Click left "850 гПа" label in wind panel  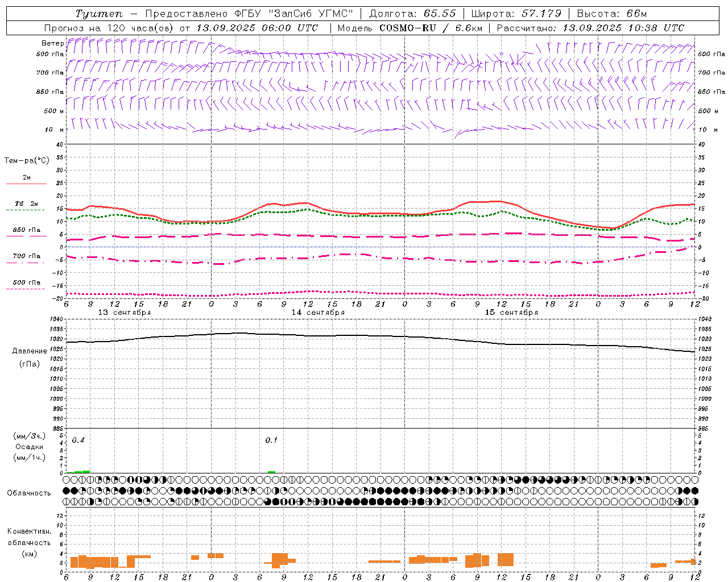(x=50, y=92)
